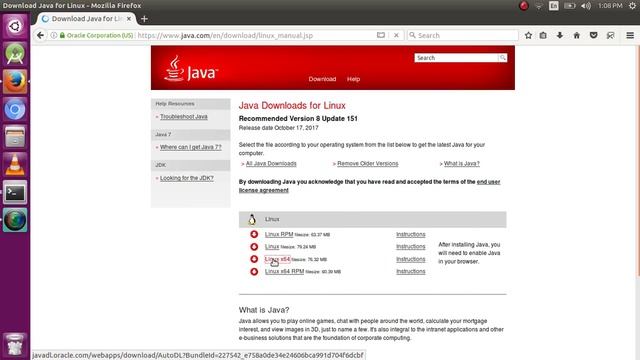
Task: Click the Java site Search field
Action: click(456, 58)
